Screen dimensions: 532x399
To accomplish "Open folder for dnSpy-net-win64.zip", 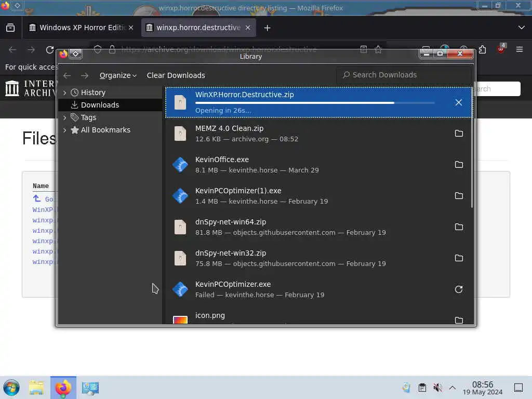I will [459, 227].
